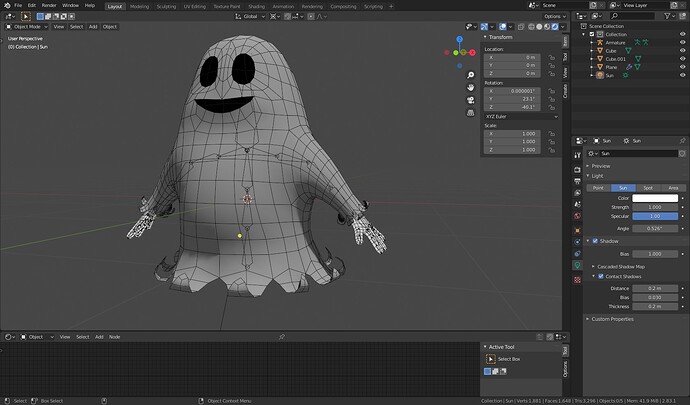Image resolution: width=690 pixels, height=405 pixels.
Task: Uncheck the Collection checkbox in outliner
Action: 592,34
